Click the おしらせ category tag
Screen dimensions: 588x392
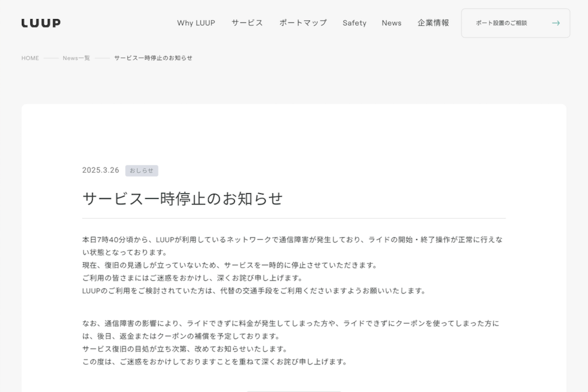(x=143, y=170)
